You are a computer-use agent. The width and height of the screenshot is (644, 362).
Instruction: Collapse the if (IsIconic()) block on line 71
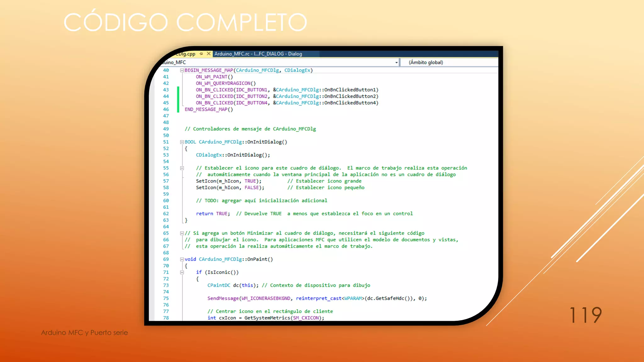(182, 272)
